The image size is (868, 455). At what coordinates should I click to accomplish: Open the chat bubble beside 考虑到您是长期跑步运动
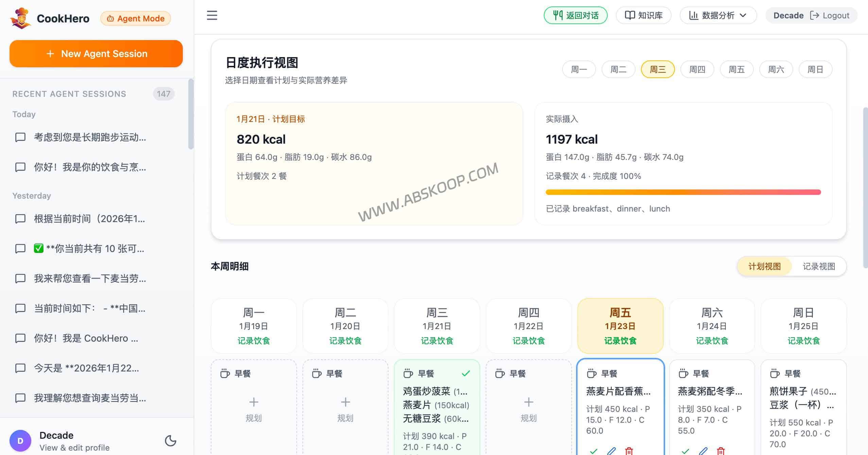[x=20, y=138]
